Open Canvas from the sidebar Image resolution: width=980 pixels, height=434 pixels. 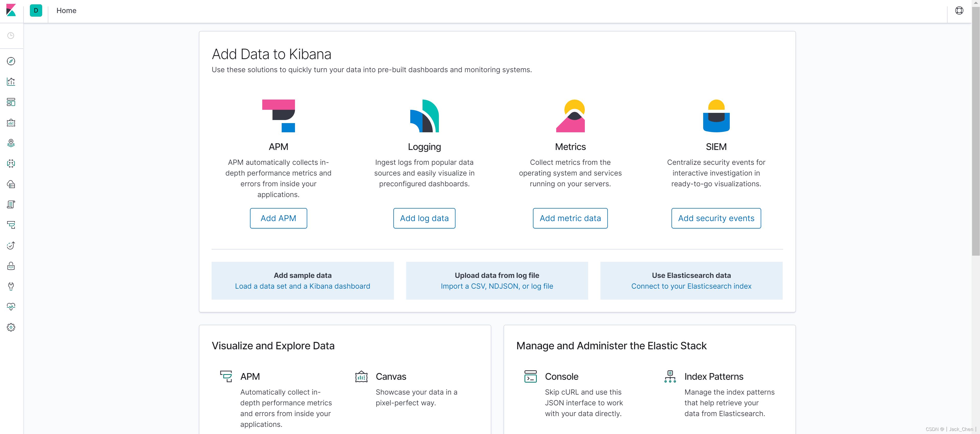point(11,123)
